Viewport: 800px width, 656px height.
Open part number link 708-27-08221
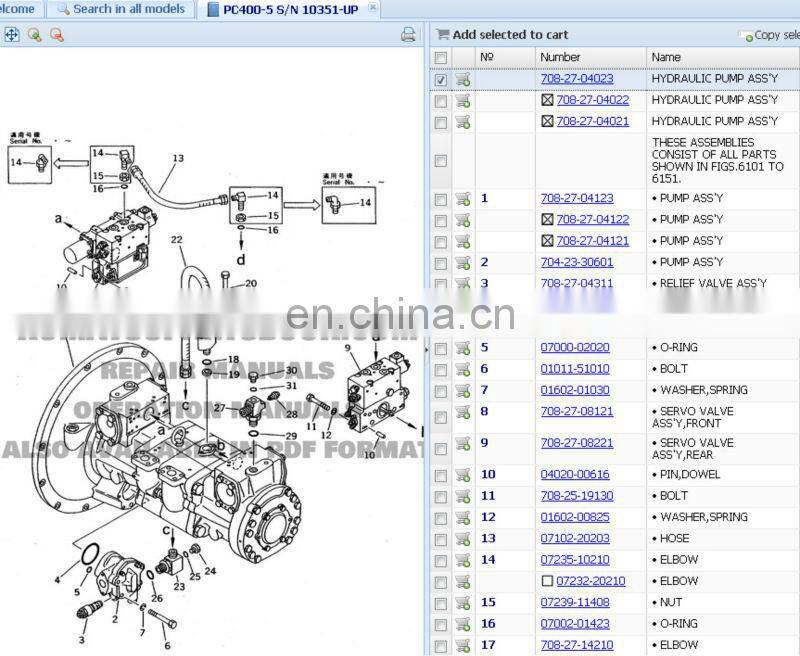click(576, 443)
